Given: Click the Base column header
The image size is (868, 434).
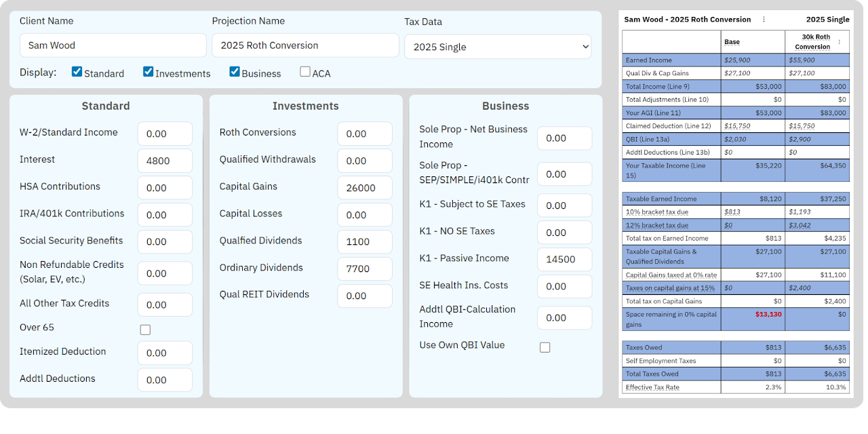Looking at the screenshot, I should pyautogui.click(x=732, y=42).
